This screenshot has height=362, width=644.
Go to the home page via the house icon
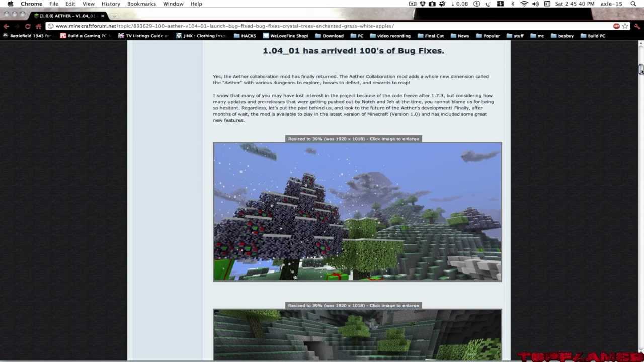click(38, 26)
